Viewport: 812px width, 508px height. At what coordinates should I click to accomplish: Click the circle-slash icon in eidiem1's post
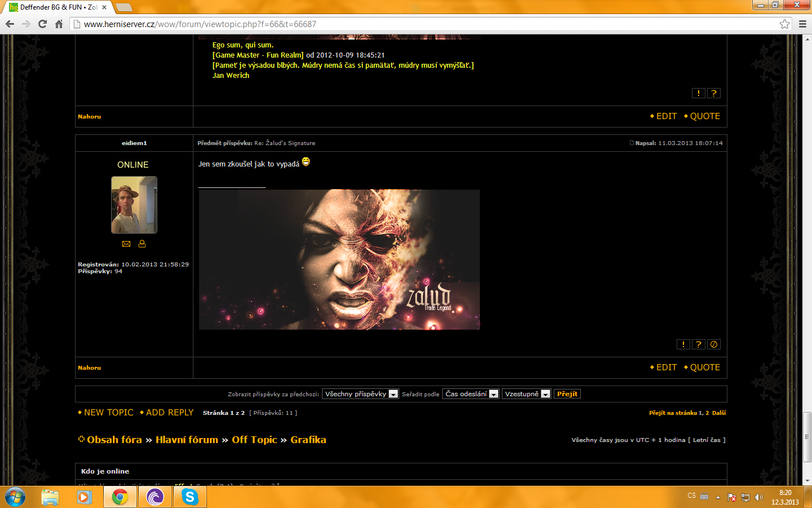714,344
